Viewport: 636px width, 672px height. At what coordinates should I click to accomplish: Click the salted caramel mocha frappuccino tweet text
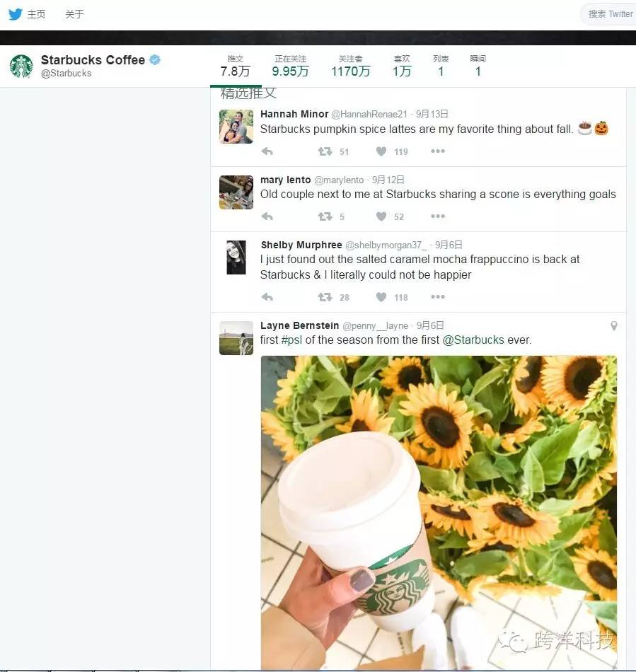(x=420, y=267)
